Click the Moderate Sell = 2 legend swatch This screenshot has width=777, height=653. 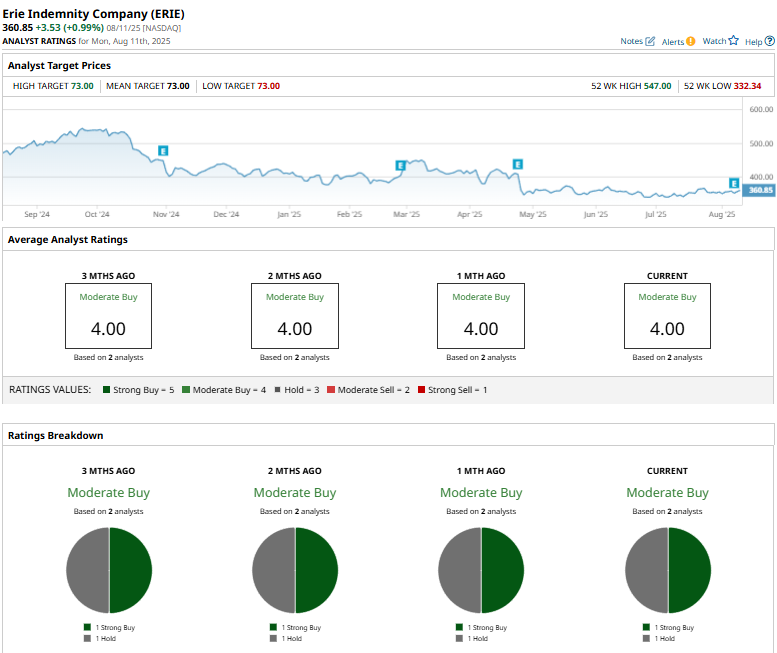pyautogui.click(x=331, y=389)
